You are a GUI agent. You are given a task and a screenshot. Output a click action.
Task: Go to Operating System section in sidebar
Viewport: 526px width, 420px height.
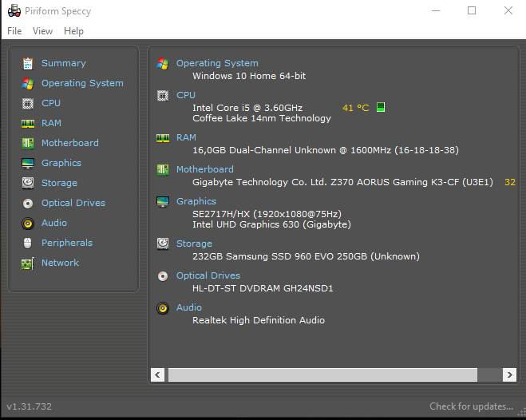pyautogui.click(x=82, y=83)
